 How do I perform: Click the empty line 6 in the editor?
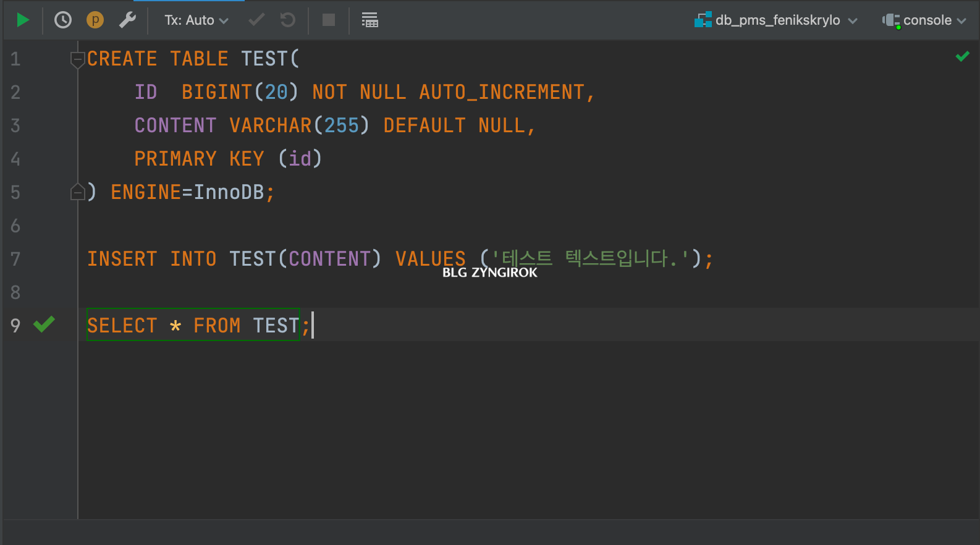click(528, 226)
